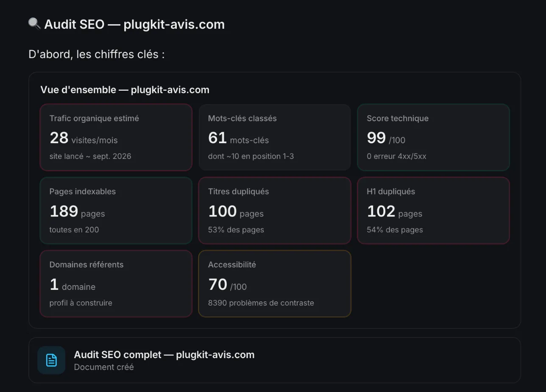The height and width of the screenshot is (392, 546).
Task: Select the "1 domaine" value
Action: point(72,285)
